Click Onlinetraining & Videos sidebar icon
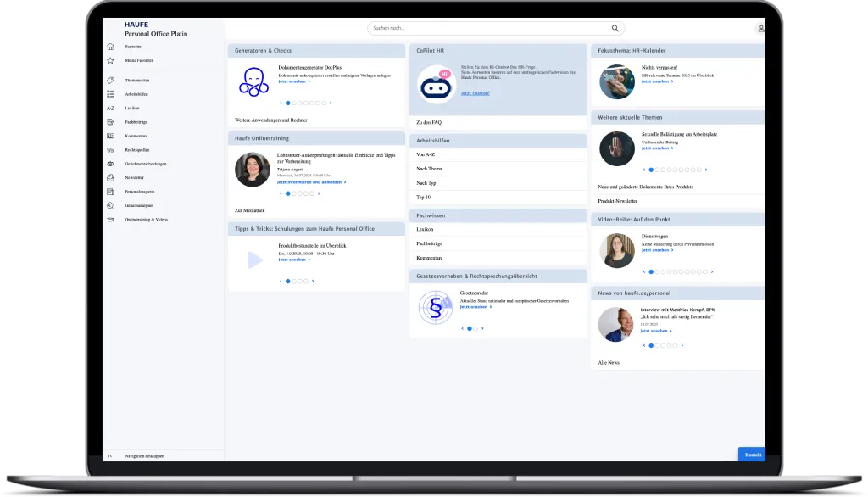Image resolution: width=868 pixels, height=497 pixels. 110,220
